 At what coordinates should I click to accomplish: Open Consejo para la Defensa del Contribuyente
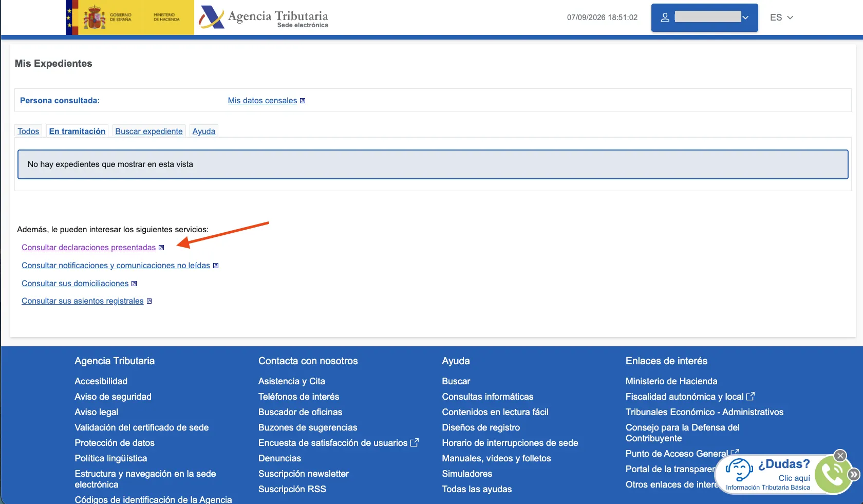683,433
